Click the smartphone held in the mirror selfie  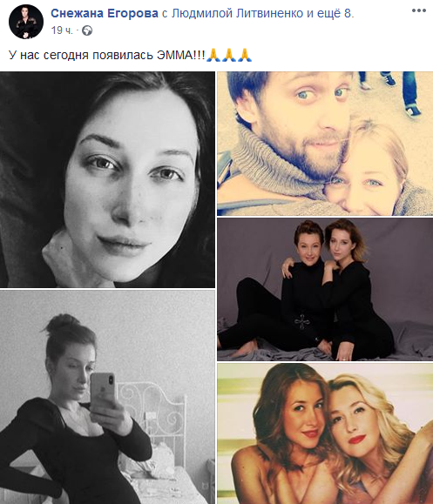pos(102,393)
